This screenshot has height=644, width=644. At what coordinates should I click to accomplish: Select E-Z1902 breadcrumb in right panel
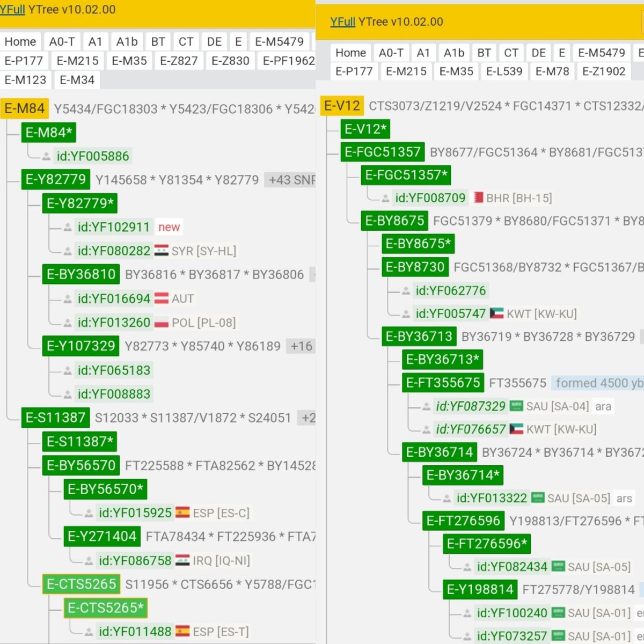(604, 71)
